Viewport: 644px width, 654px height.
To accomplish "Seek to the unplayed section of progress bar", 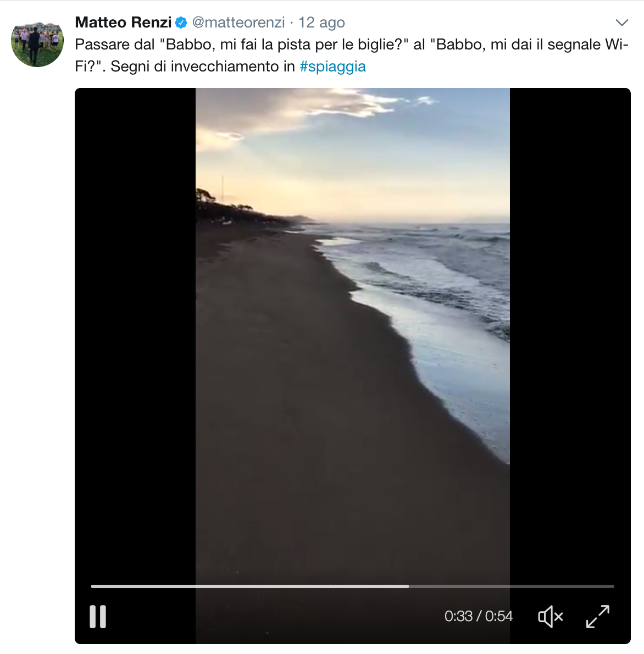I will point(512,586).
